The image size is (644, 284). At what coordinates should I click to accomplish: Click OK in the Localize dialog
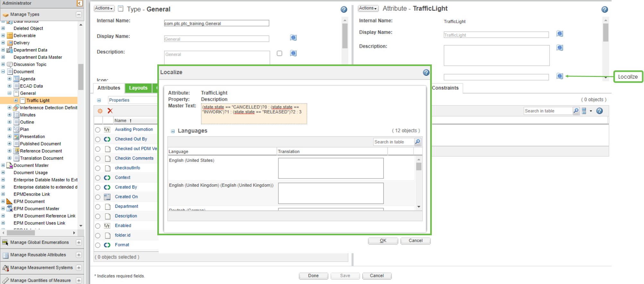point(383,241)
